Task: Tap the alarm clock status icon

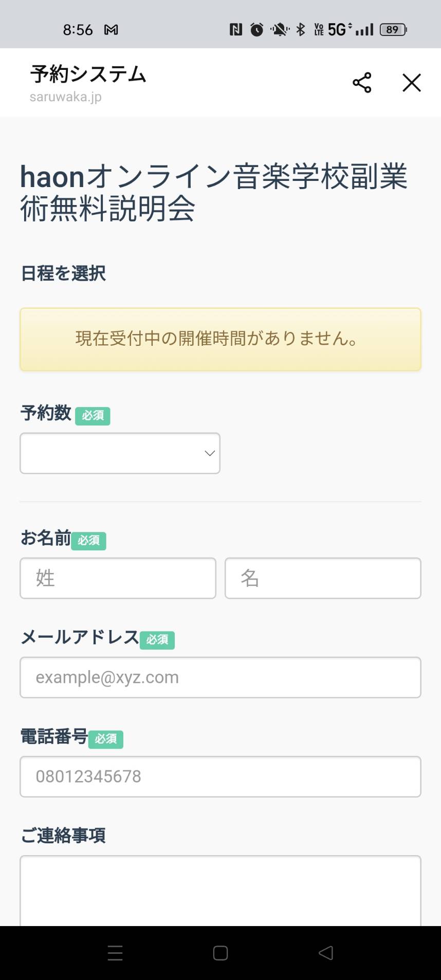Action: point(256,30)
